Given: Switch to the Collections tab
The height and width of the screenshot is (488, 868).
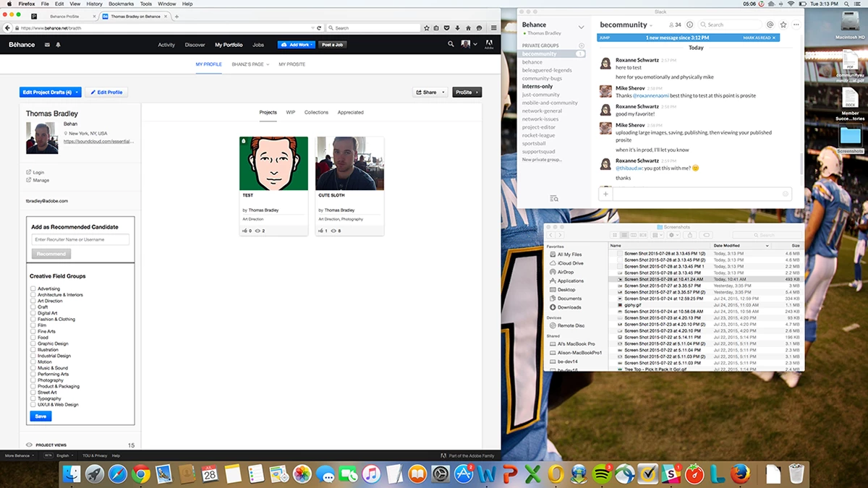Looking at the screenshot, I should [316, 112].
